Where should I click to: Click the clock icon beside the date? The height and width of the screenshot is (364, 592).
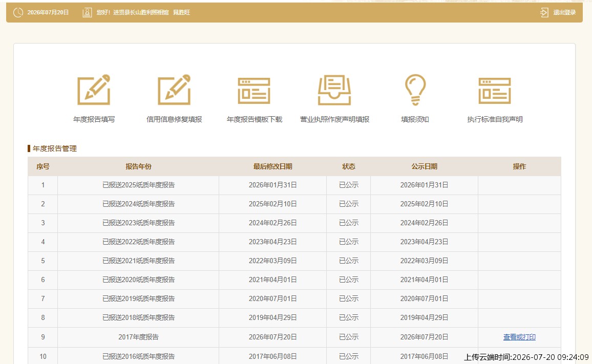18,12
